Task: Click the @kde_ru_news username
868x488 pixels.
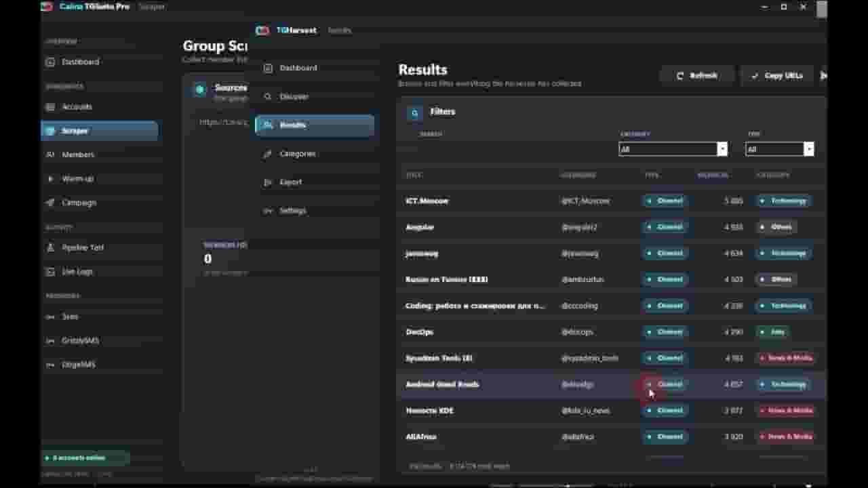Action: [x=585, y=411]
